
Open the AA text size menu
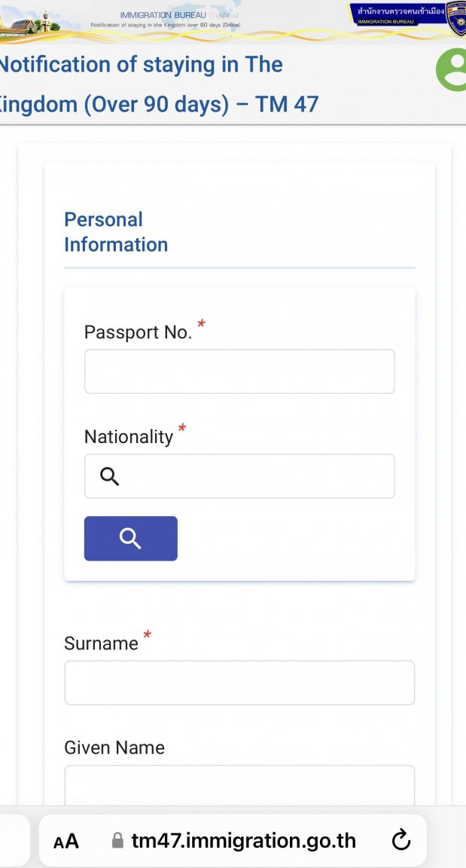[x=66, y=841]
